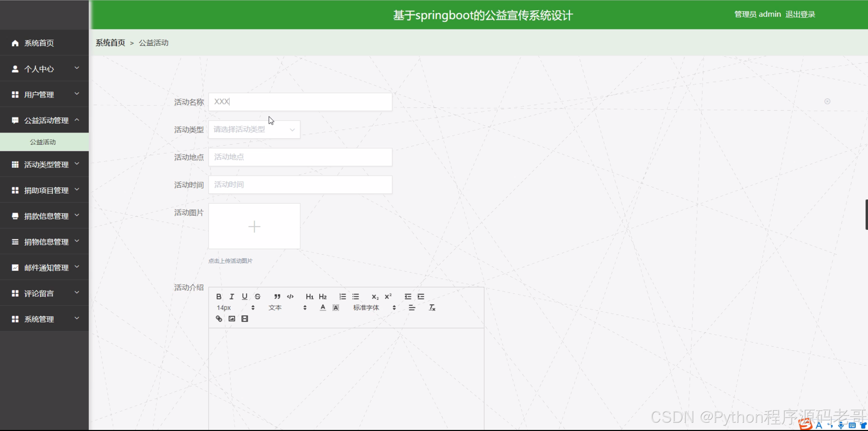Toggle bold formatting in the editor
This screenshot has height=431, width=868.
pyautogui.click(x=219, y=297)
